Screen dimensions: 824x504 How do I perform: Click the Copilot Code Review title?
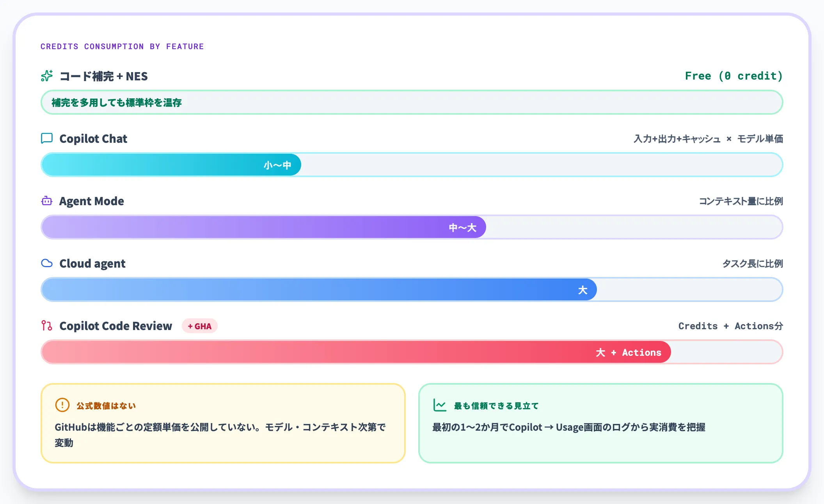[x=115, y=326]
